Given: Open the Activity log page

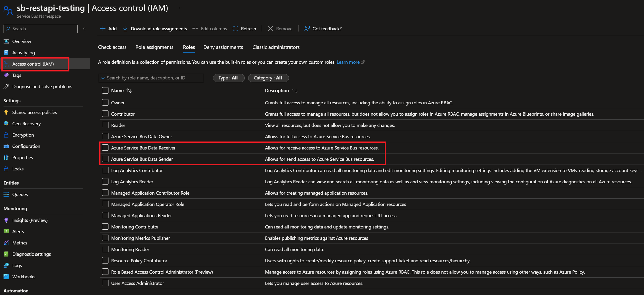Looking at the screenshot, I should pyautogui.click(x=24, y=52).
